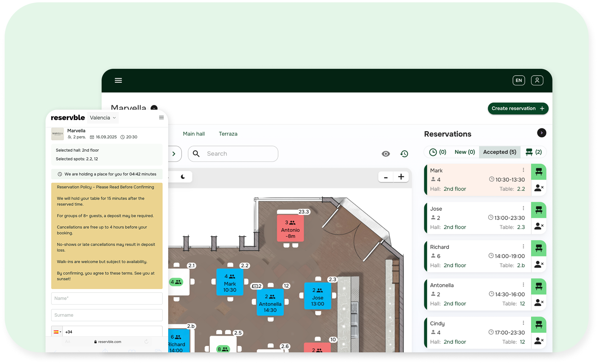Screen dimensions: 598x364
Task: Click the Create reservation button
Action: pos(518,108)
